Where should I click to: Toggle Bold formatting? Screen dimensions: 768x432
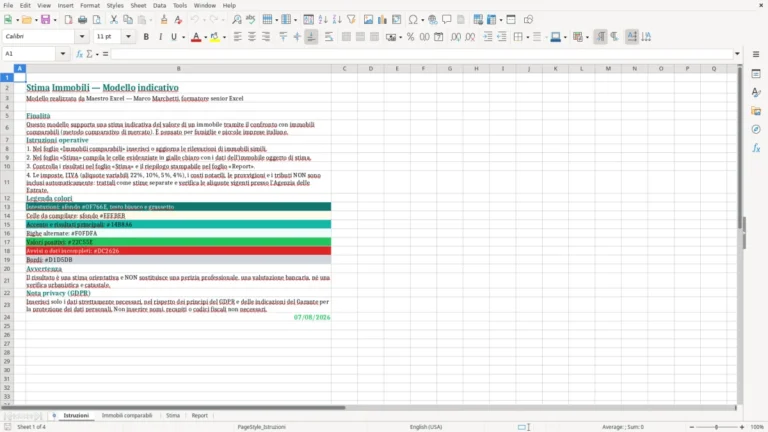146,37
